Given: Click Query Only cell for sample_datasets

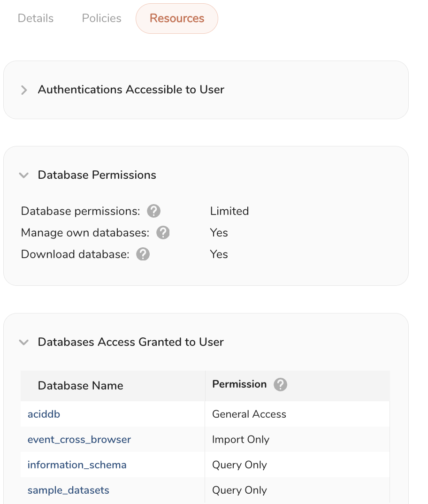Looking at the screenshot, I should [239, 490].
